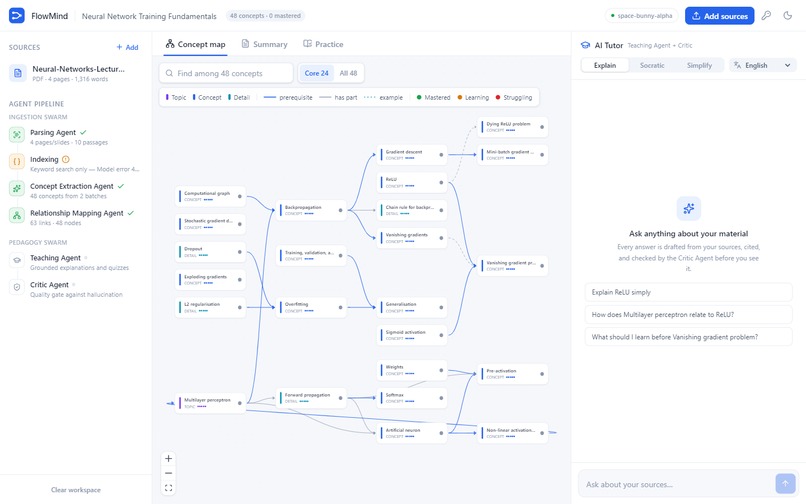The width and height of the screenshot is (806, 504).
Task: Select the Forward propagation node
Action: point(312,398)
